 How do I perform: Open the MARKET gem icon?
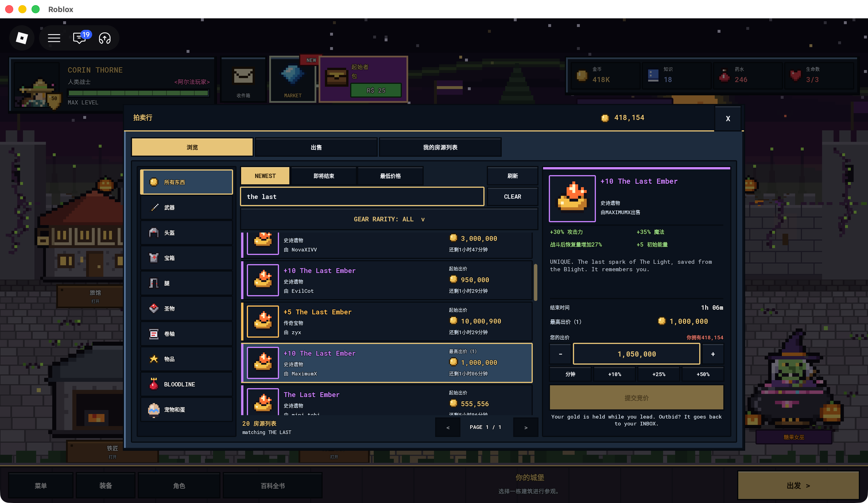pyautogui.click(x=293, y=80)
